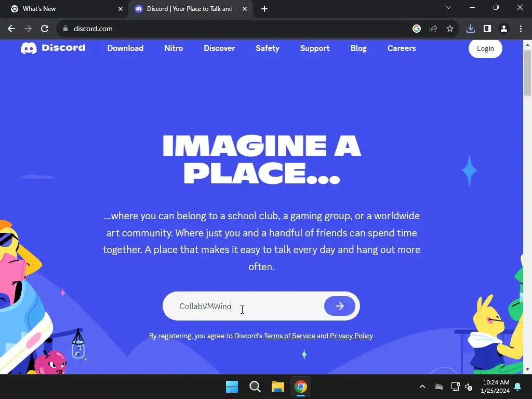
Task: Bookmark this page with the star icon
Action: click(x=450, y=29)
